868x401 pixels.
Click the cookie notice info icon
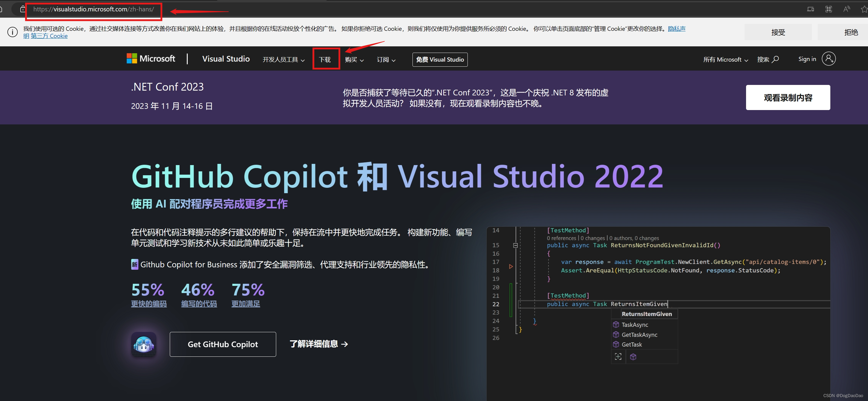tap(13, 32)
